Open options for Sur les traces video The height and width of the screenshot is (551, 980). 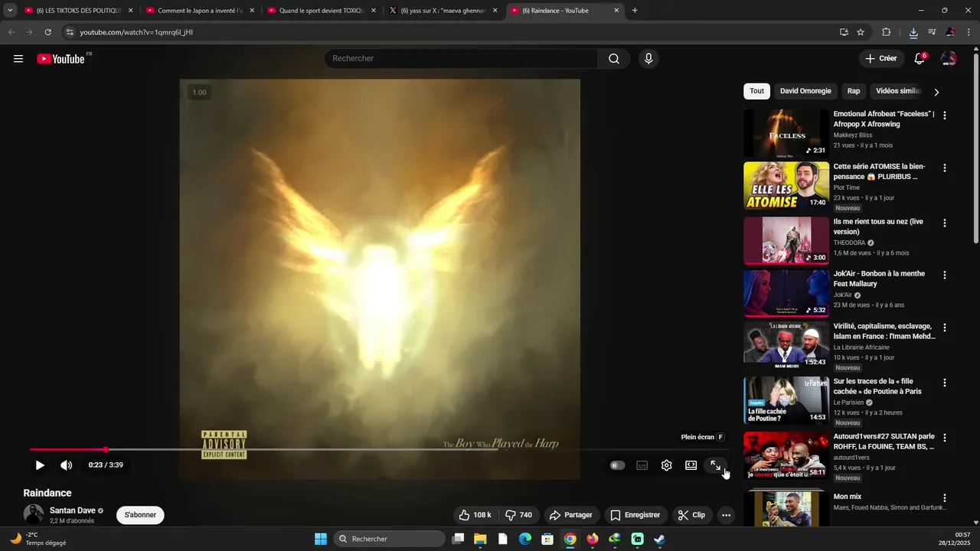coord(945,383)
